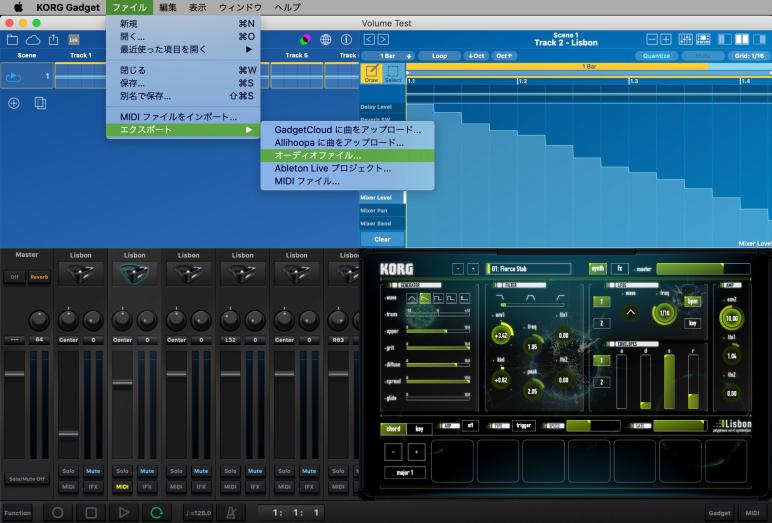The height and width of the screenshot is (523, 772).
Task: Select the teal-highlighted Lisbon gadget thumbnail
Action: pyautogui.click(x=134, y=273)
